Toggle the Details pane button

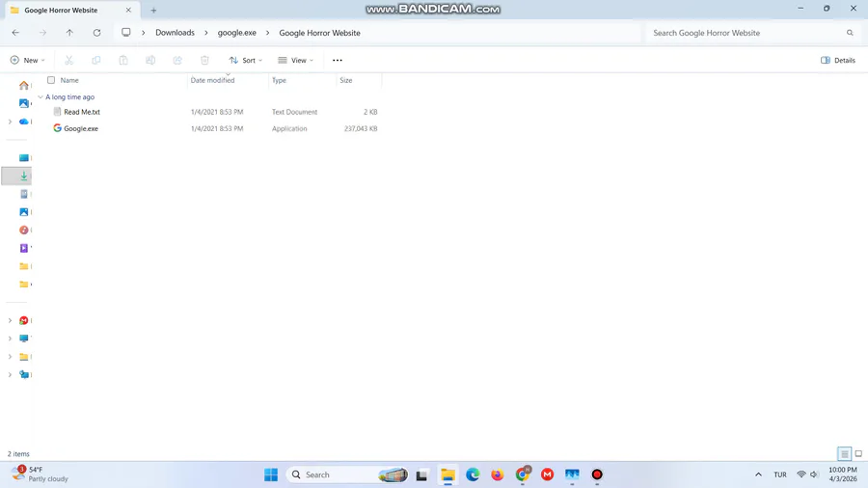[x=838, y=61]
